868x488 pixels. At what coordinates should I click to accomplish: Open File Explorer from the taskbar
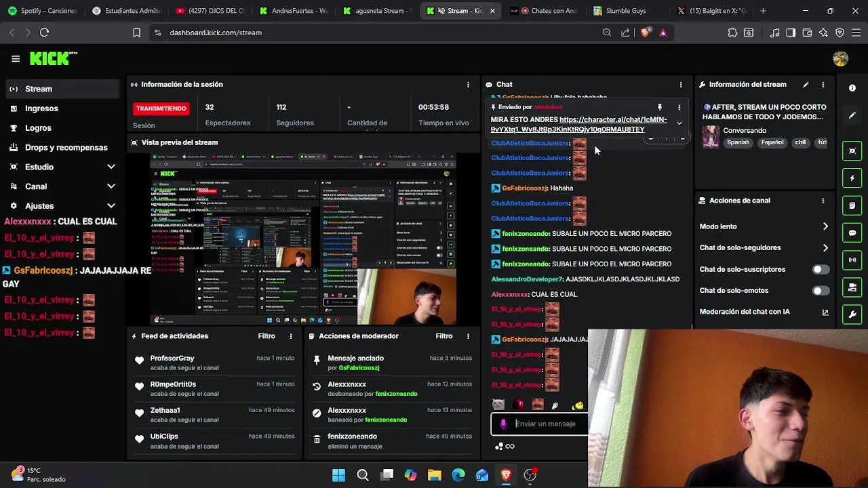(x=434, y=475)
